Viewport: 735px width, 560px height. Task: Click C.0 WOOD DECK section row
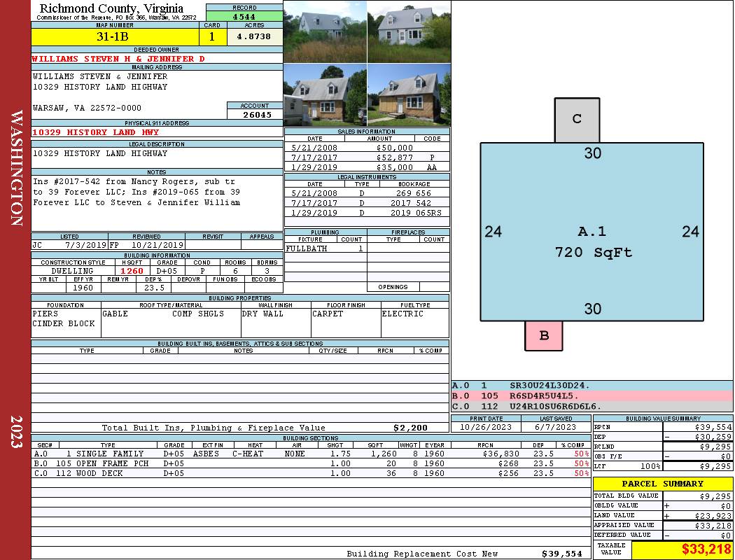311,473
